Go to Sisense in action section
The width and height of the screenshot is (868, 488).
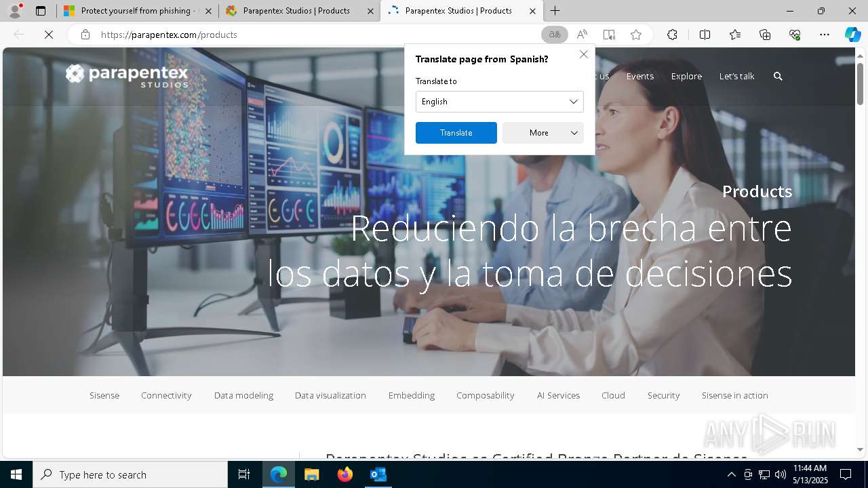click(x=735, y=395)
